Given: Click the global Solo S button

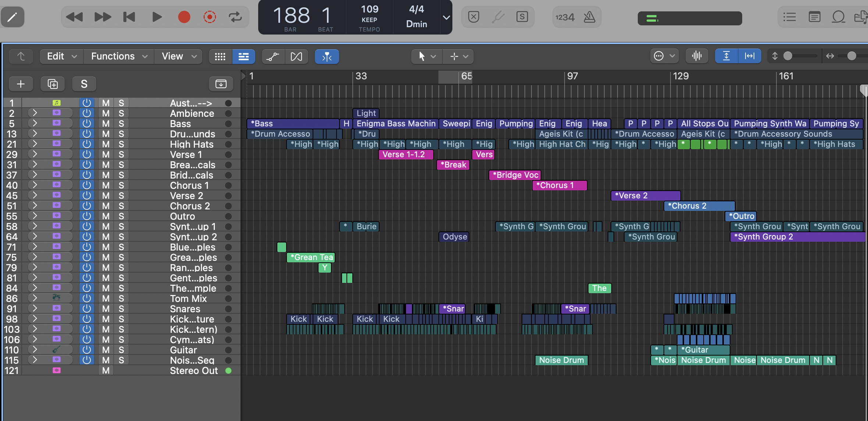Looking at the screenshot, I should [x=84, y=84].
